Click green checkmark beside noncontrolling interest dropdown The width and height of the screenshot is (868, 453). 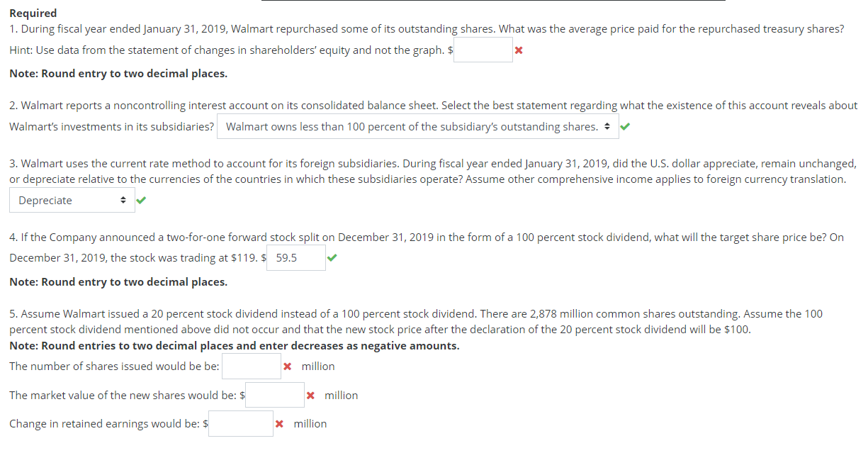624,127
